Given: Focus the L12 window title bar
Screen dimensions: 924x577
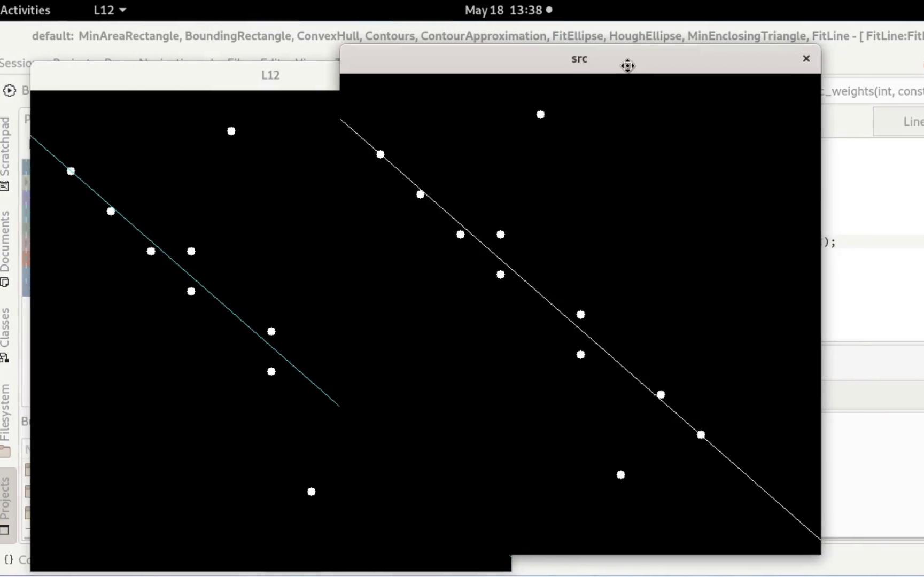Looking at the screenshot, I should (x=185, y=75).
